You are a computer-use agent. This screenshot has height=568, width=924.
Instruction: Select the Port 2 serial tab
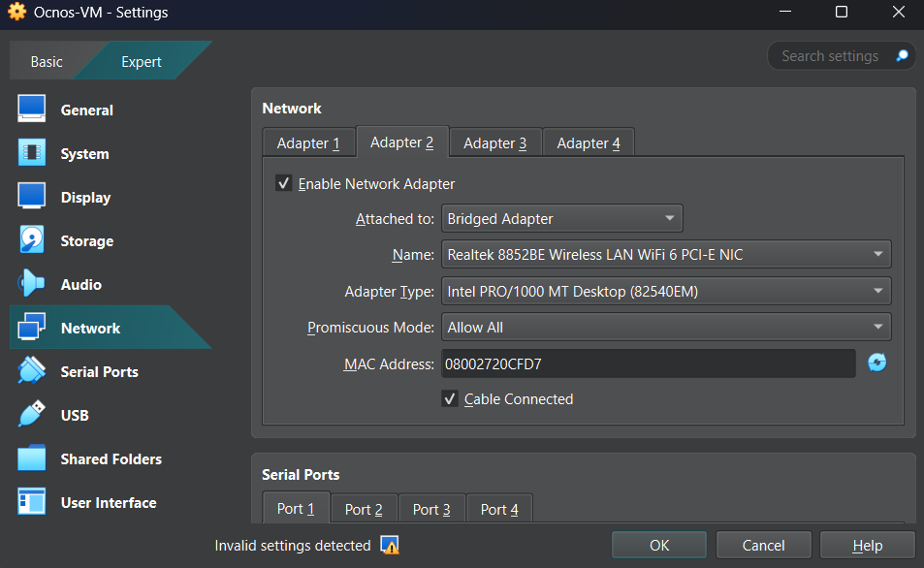[363, 508]
